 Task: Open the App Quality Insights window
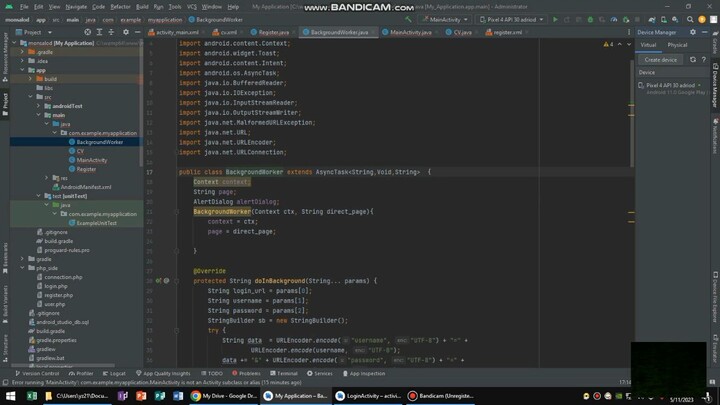tap(163, 373)
